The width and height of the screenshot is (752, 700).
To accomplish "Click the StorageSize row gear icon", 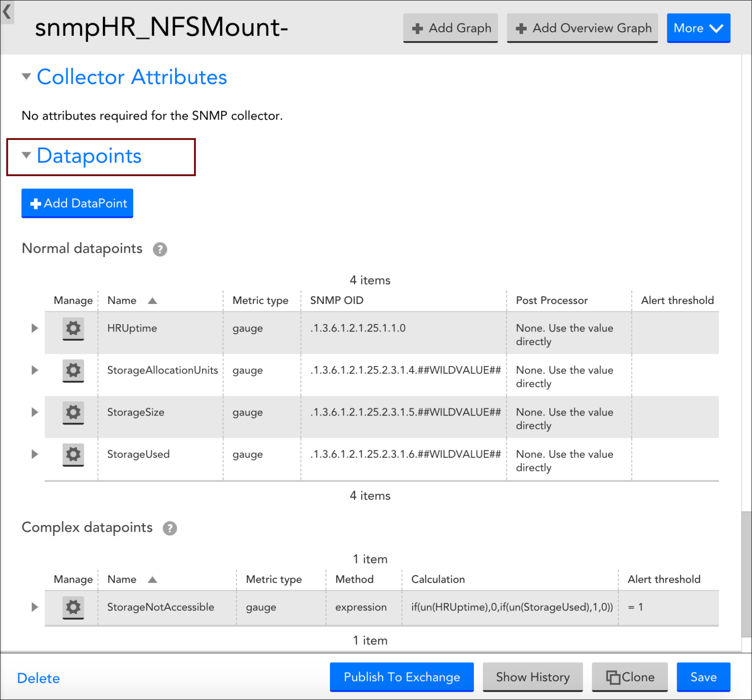I will pos(73,412).
